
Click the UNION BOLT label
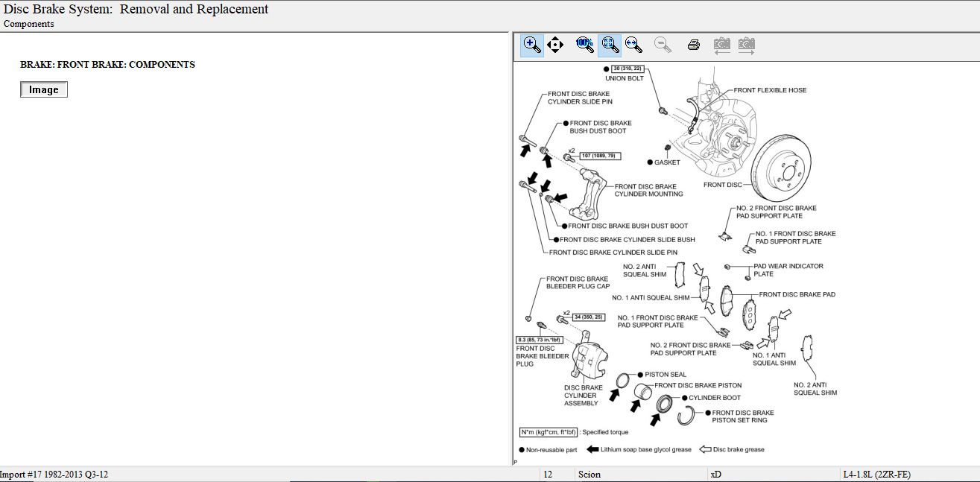pos(625,78)
